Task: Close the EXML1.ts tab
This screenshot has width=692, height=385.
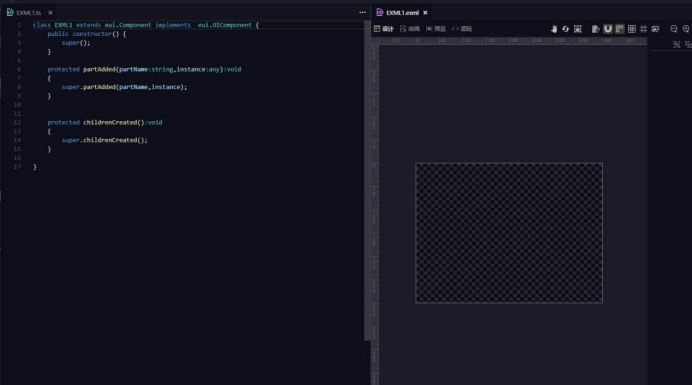Action: click(x=50, y=13)
